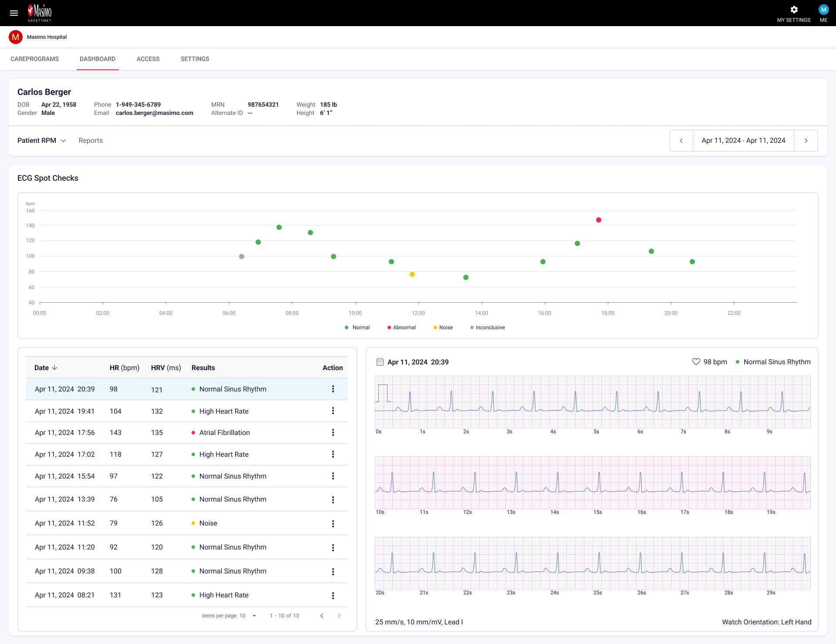Click the ME profile avatar
836x644 pixels.
click(x=823, y=10)
